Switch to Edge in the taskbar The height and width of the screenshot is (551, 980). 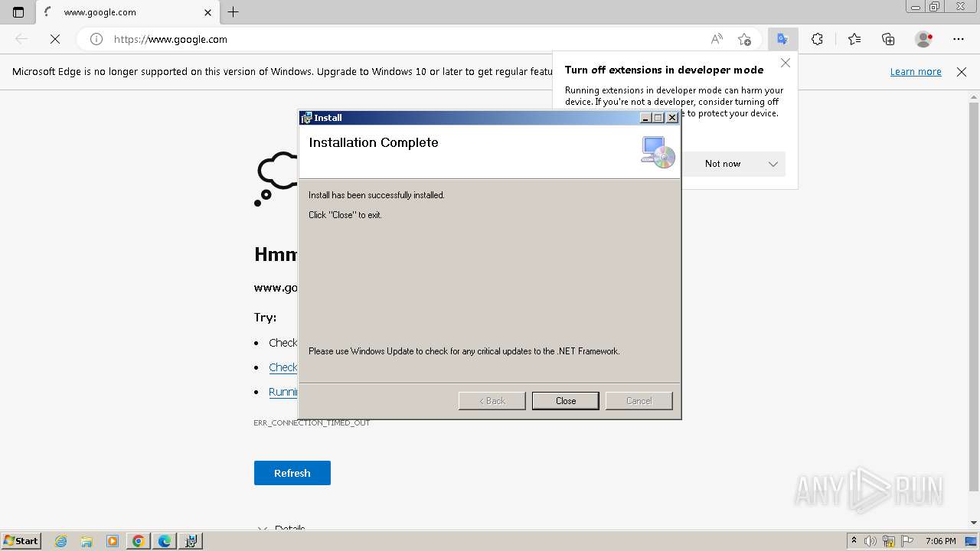coord(165,541)
